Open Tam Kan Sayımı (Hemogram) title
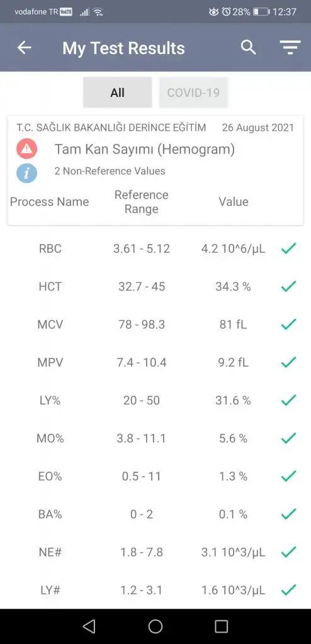The image size is (311, 644). [144, 150]
